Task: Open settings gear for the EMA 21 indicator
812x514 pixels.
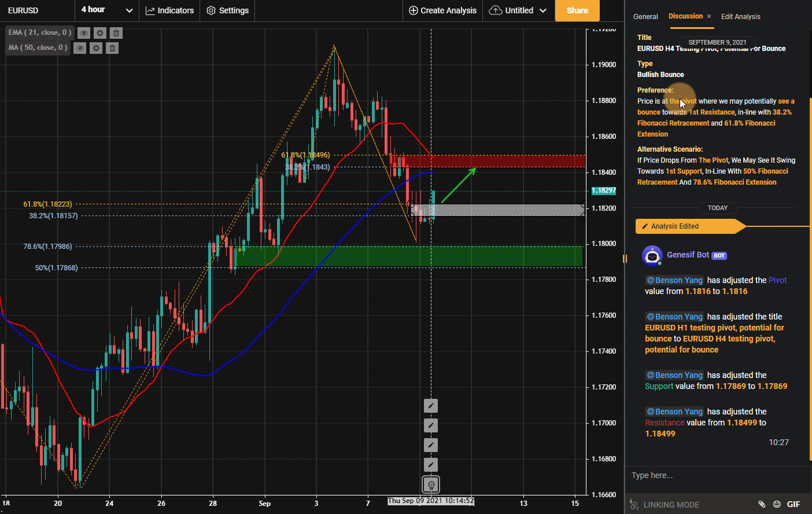Action: [100, 33]
